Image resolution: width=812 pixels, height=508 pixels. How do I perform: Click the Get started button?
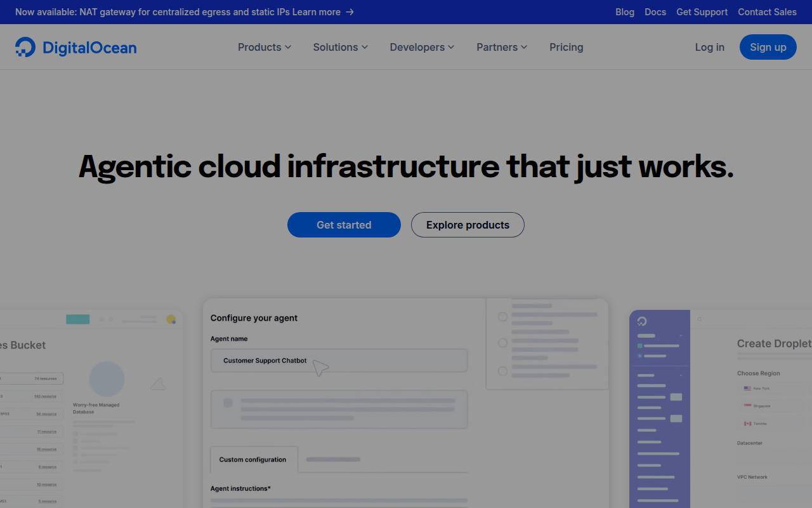(x=344, y=225)
